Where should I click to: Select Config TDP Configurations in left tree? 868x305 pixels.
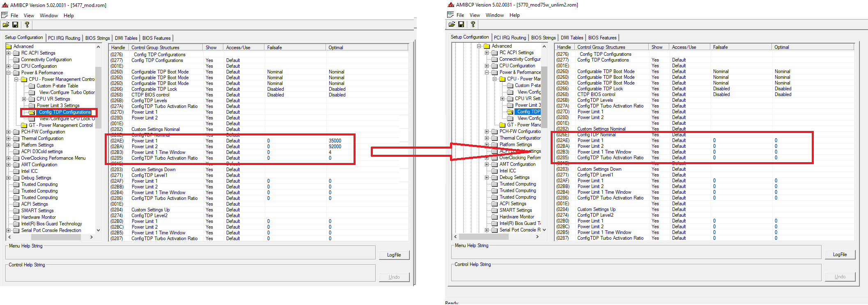[64, 112]
